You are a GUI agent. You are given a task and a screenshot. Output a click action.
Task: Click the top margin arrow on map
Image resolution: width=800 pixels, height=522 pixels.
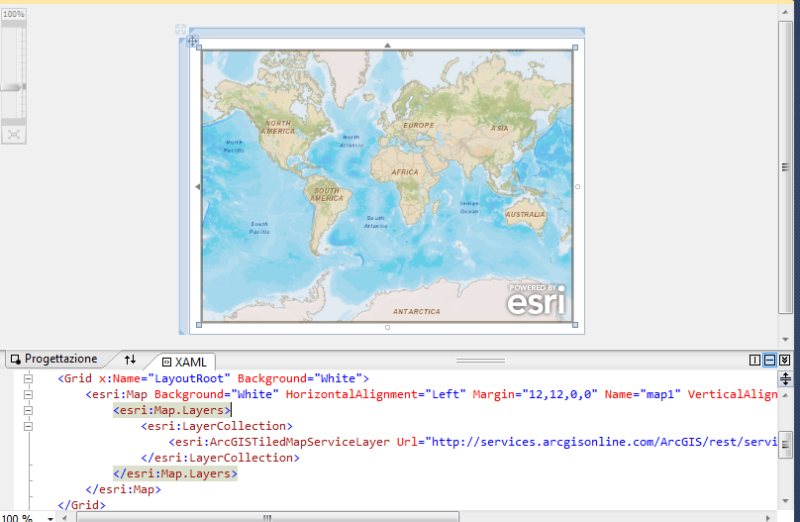click(387, 45)
